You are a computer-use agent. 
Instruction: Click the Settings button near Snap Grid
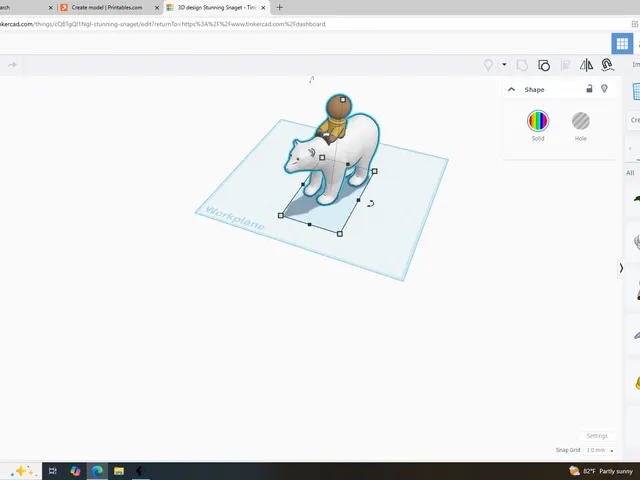point(597,436)
